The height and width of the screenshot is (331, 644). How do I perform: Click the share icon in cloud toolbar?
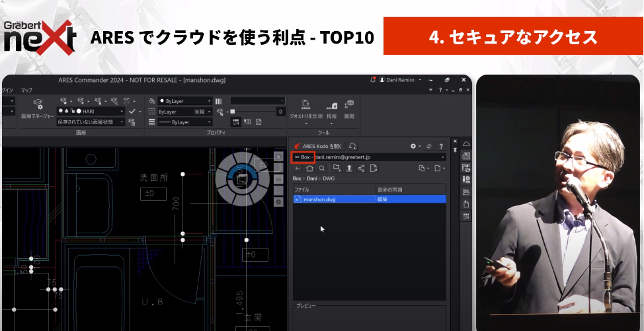[x=361, y=168]
